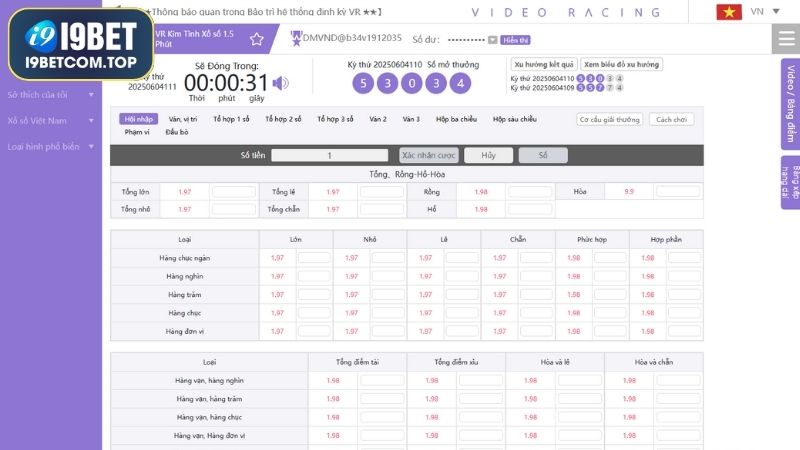The height and width of the screenshot is (450, 800).
Task: Click the last result ball showing 4
Action: (x=460, y=83)
